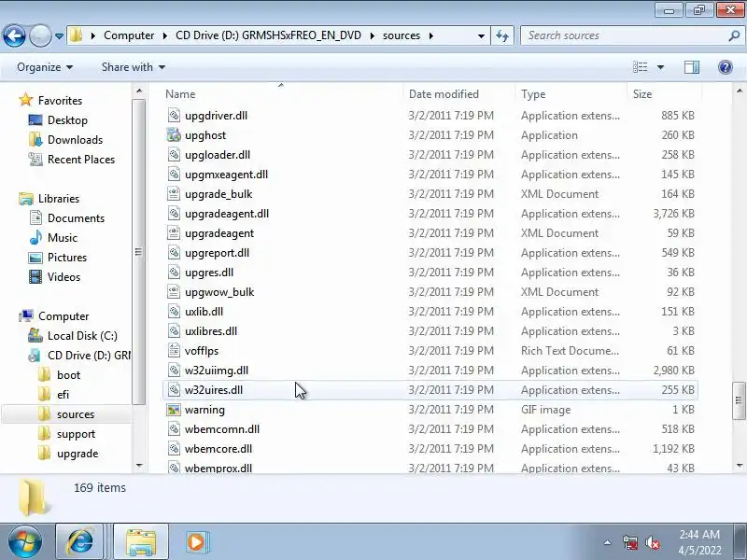Screen dimensions: 747x560
Task: Select CD Drive (D:) in navigation pane
Action: tap(89, 356)
